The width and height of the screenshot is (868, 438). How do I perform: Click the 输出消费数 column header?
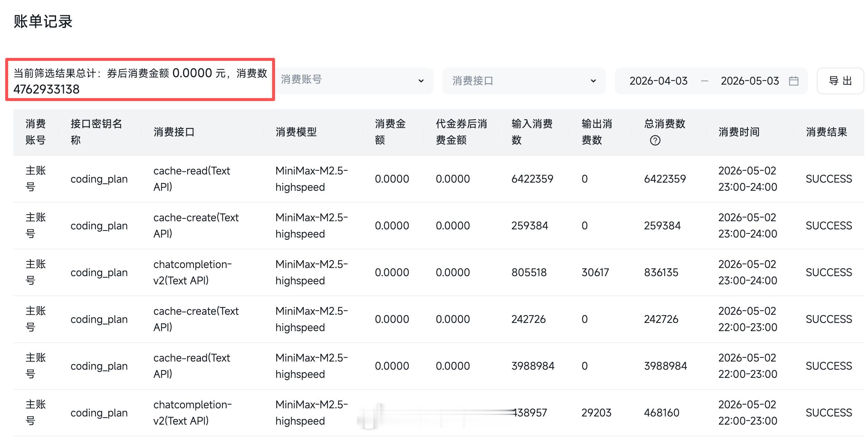597,132
